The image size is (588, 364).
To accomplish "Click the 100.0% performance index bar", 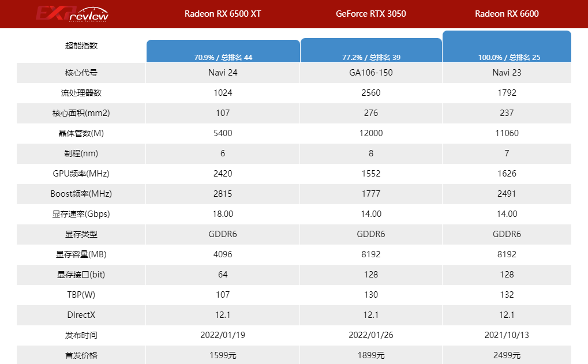I will coord(507,47).
